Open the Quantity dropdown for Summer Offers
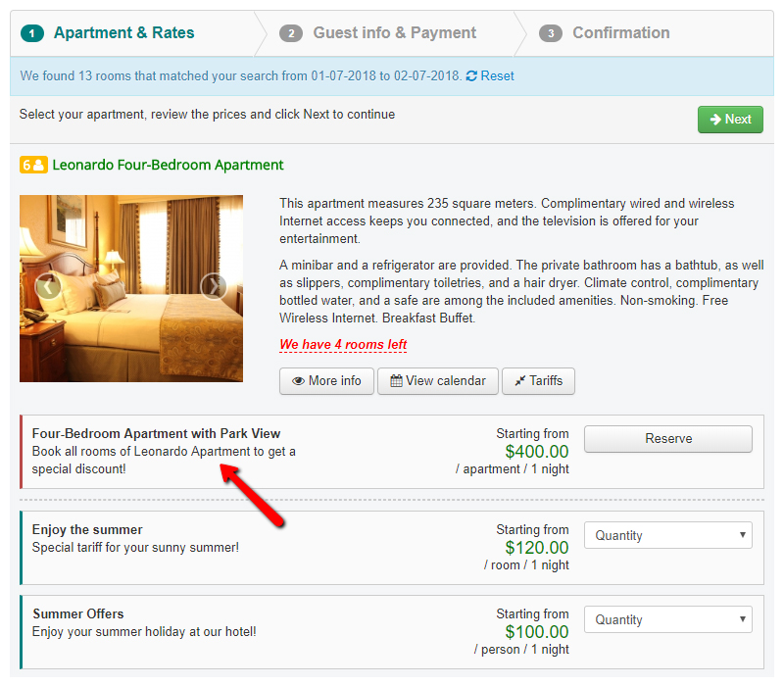 (667, 619)
